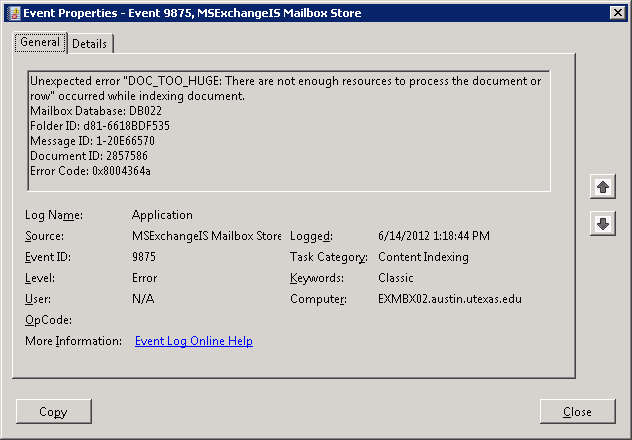
Task: Select the Log Name value Application
Action: coord(162,215)
